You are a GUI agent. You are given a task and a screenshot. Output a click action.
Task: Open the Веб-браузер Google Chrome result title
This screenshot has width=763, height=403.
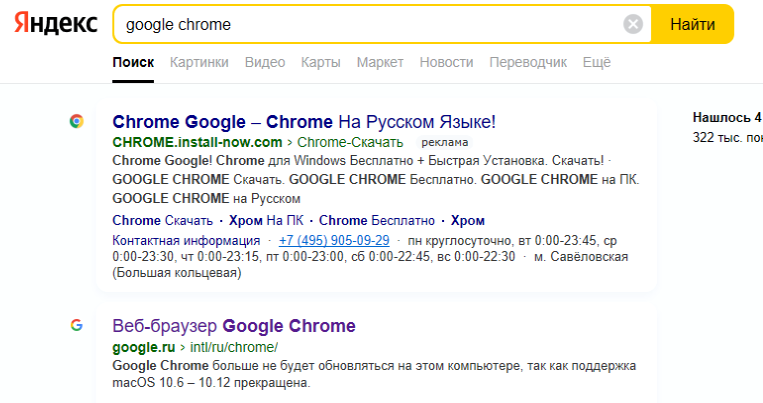point(234,326)
